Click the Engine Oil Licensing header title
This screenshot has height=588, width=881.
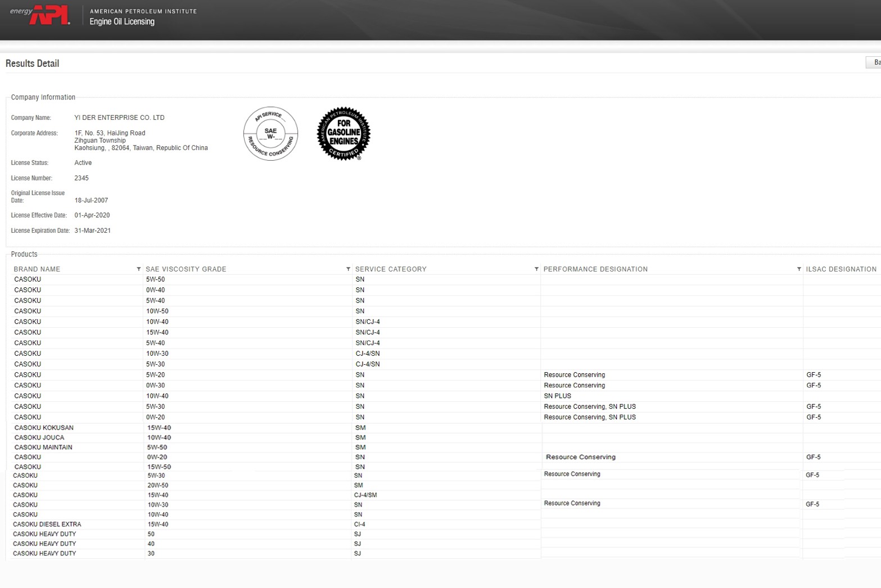pos(122,21)
